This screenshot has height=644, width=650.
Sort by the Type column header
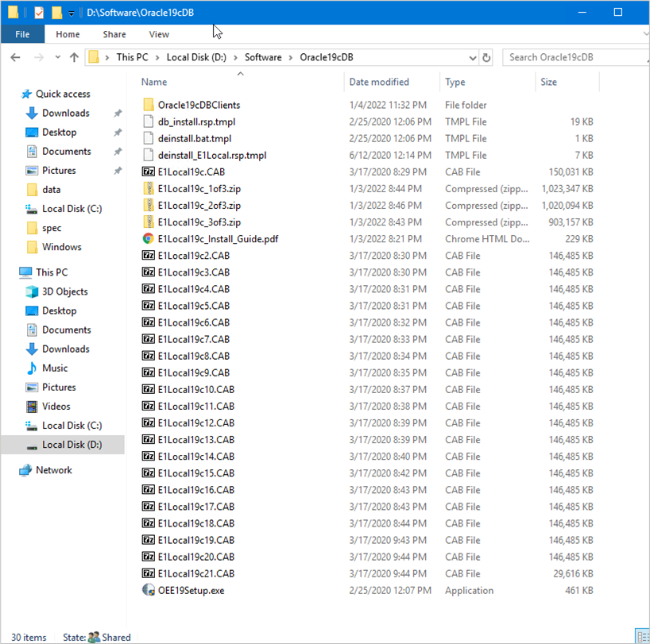tap(455, 82)
